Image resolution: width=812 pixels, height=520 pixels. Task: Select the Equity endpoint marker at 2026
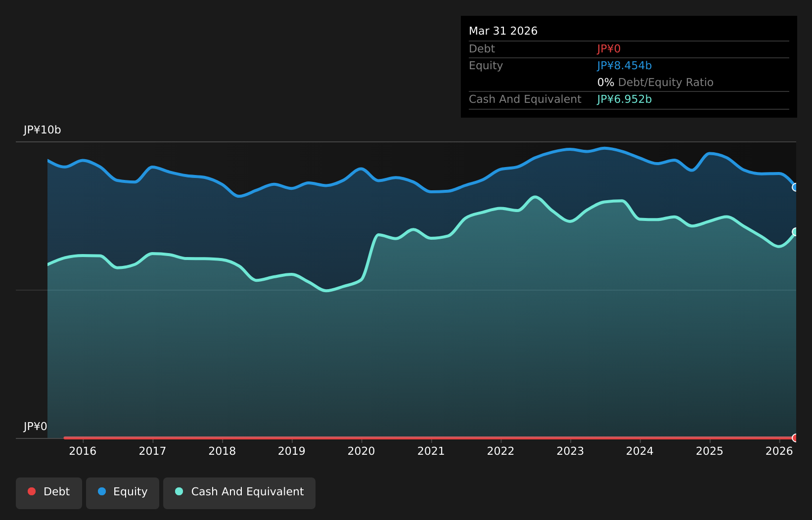(796, 187)
